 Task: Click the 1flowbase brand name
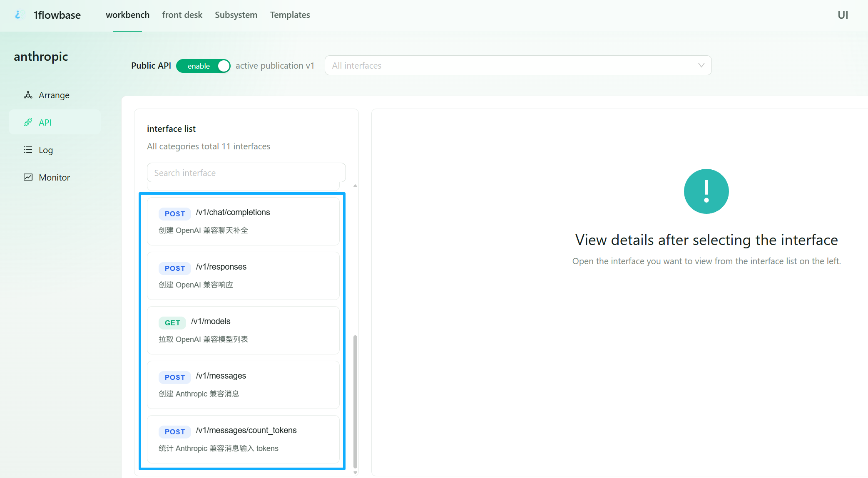(57, 15)
